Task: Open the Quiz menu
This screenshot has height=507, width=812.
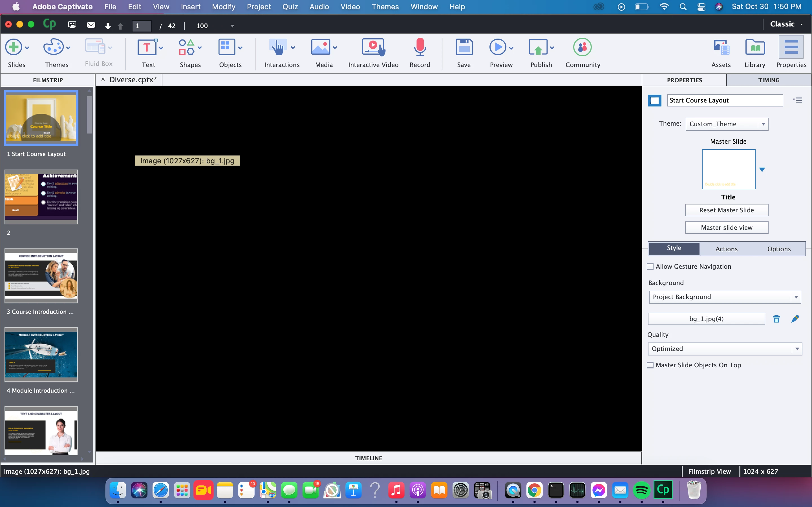Action: (290, 7)
